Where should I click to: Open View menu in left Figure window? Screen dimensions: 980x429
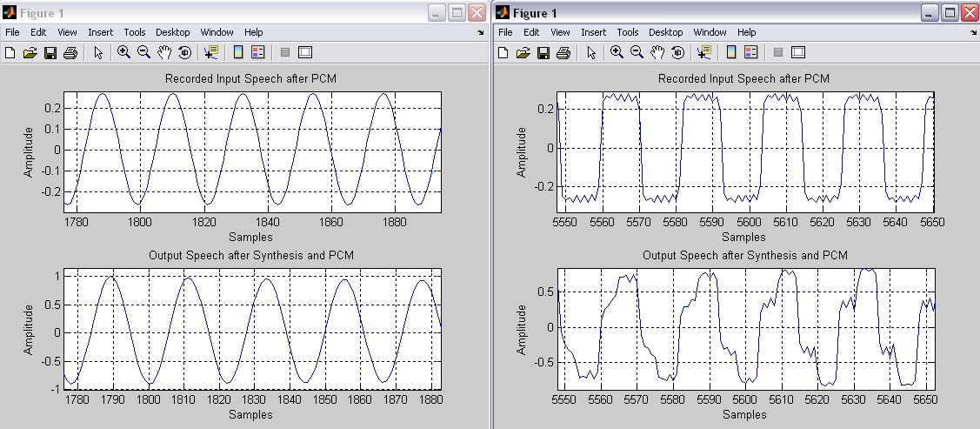point(68,32)
